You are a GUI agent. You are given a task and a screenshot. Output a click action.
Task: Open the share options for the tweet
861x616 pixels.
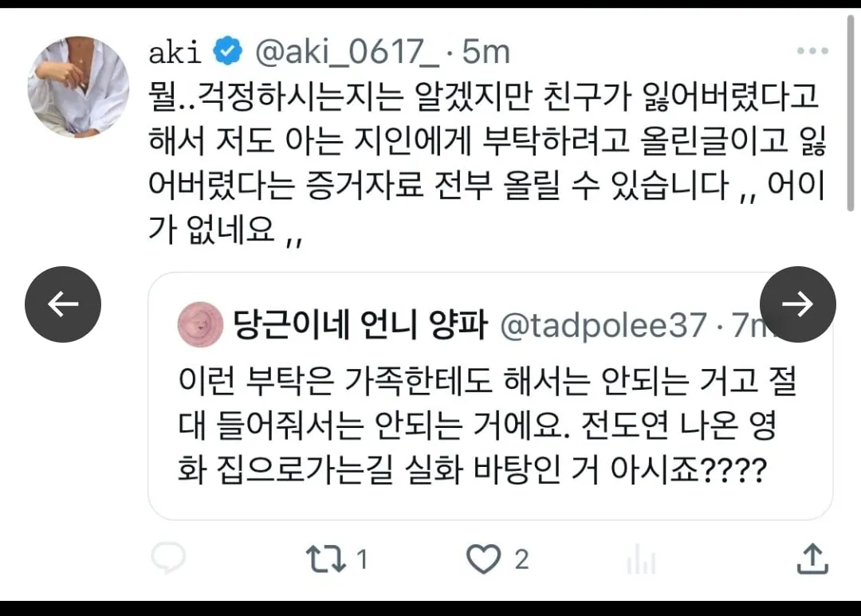[x=811, y=559]
